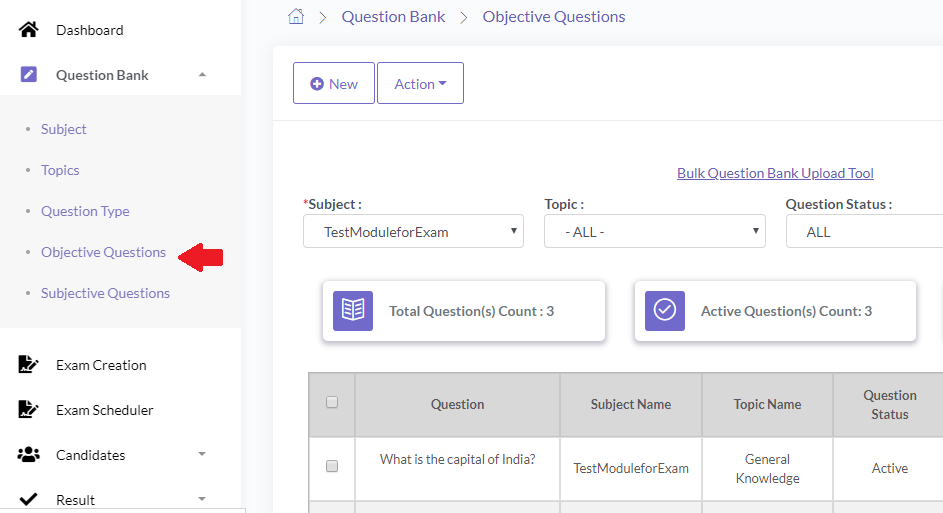Click the Exam Scheduler icon

coord(28,410)
